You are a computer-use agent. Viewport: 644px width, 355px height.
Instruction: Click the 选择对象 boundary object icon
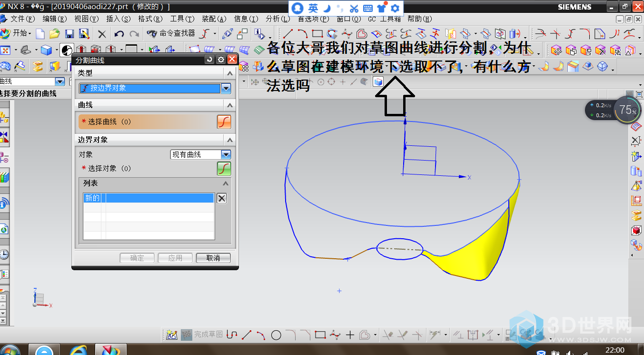[x=224, y=168]
